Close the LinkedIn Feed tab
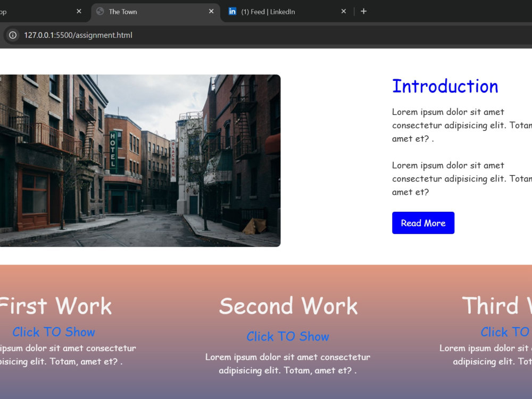Screen dimensions: 532x399 pyautogui.click(x=343, y=12)
